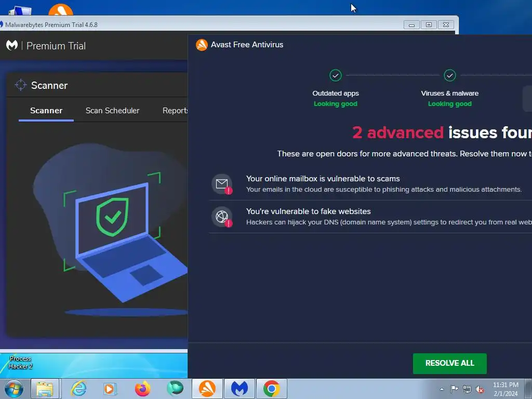
Task: Click 'Looking good' under Viruses & malware
Action: click(449, 104)
